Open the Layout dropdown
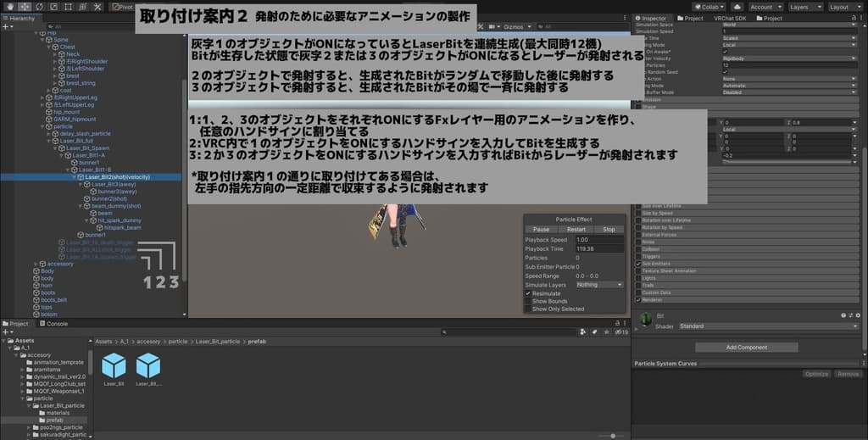This screenshot has height=440, width=868. pyautogui.click(x=843, y=7)
